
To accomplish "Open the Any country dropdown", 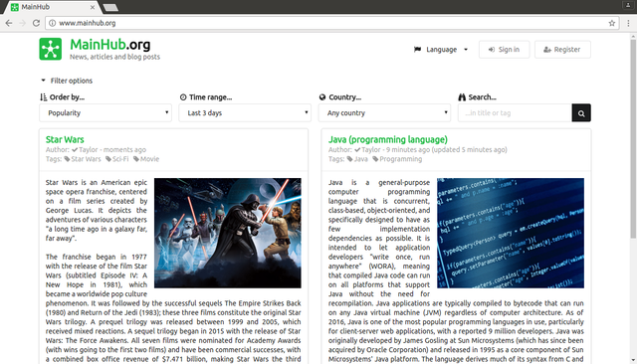I will click(385, 113).
